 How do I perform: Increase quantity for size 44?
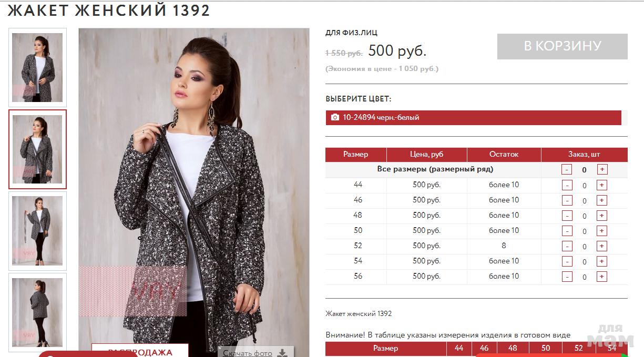coord(602,185)
